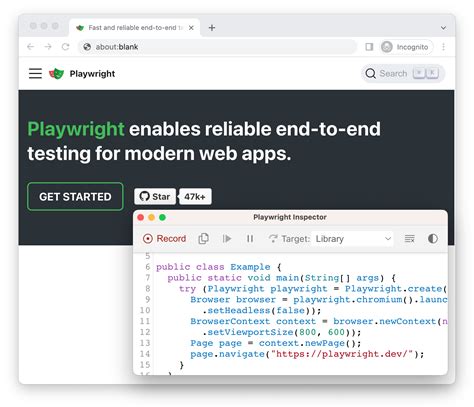Click the Record button in Playwright Inspector
The height and width of the screenshot is (407, 474).
click(x=164, y=239)
